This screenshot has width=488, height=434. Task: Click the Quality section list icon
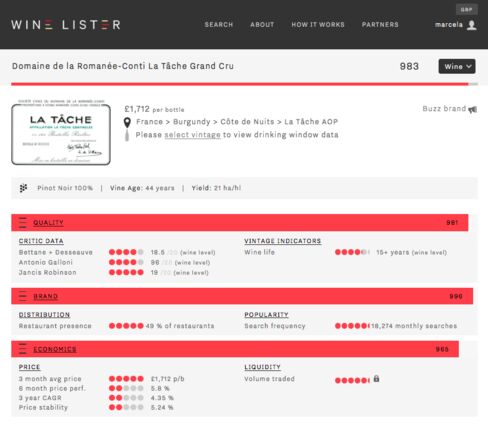pos(23,222)
